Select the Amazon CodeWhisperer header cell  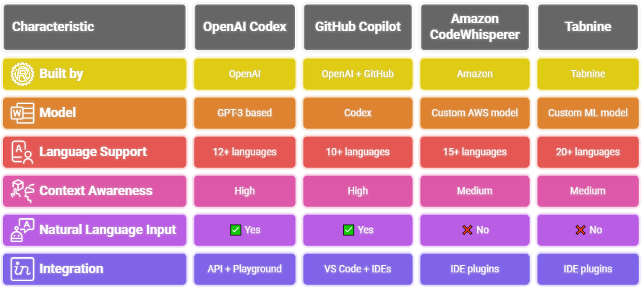(x=475, y=27)
